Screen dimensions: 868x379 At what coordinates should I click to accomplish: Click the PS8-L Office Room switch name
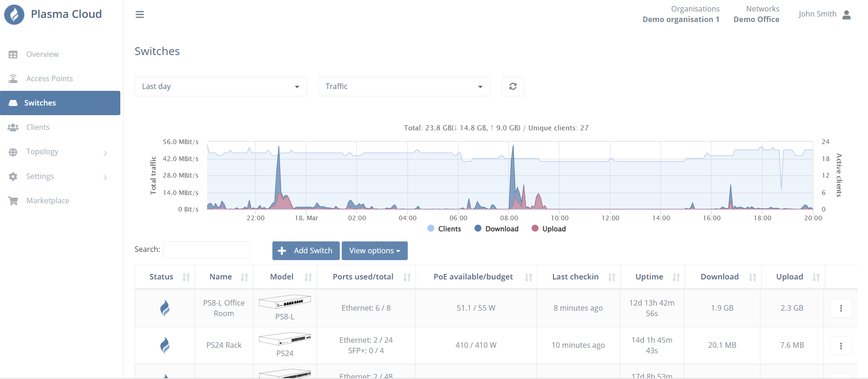tap(224, 308)
